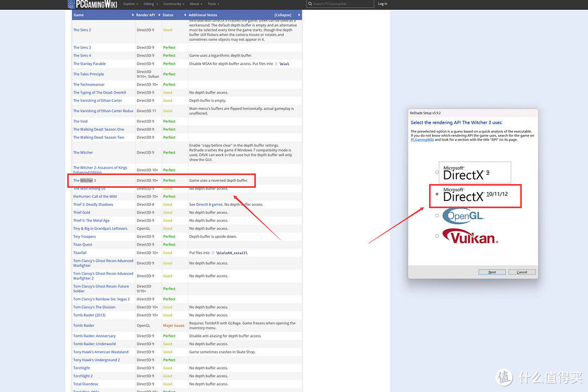
Task: Click "Disable anti aliasing for depth buffer access."
Action: point(225,336)
